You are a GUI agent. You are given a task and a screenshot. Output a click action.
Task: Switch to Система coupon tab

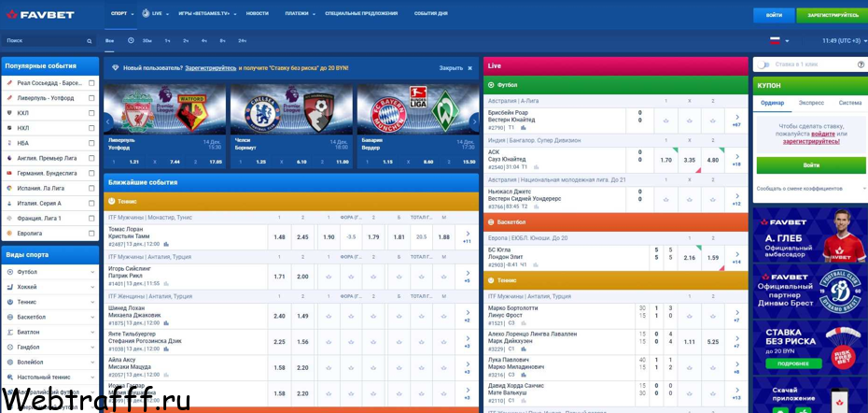click(x=849, y=103)
